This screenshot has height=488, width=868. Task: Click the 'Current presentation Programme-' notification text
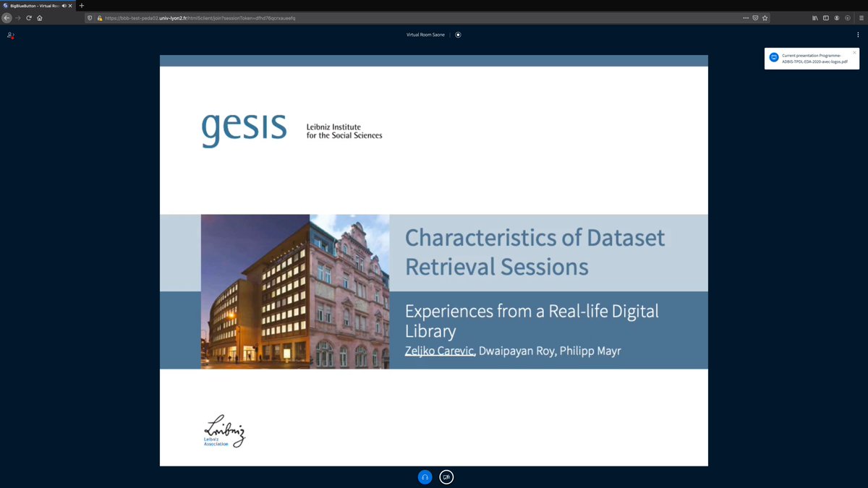coord(812,55)
